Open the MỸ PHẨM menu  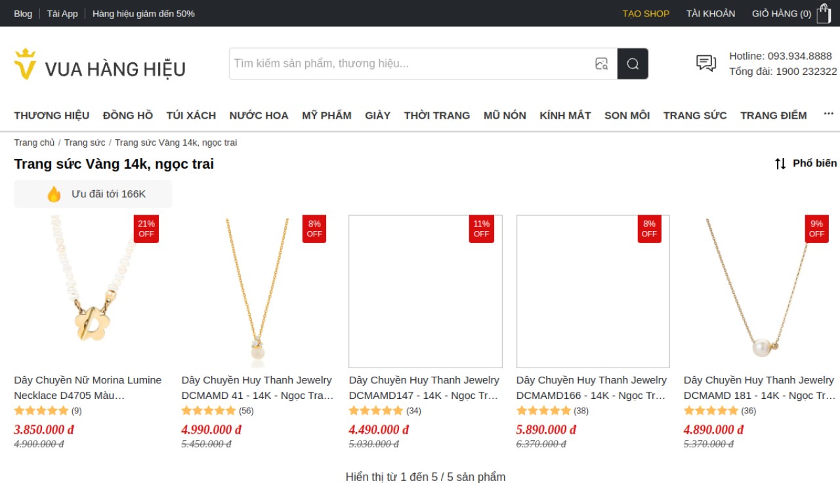327,115
